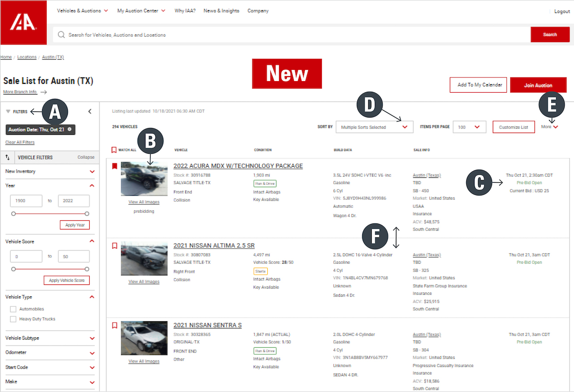Click Add To My Calendar button
This screenshot has height=392, width=574.
pos(478,85)
